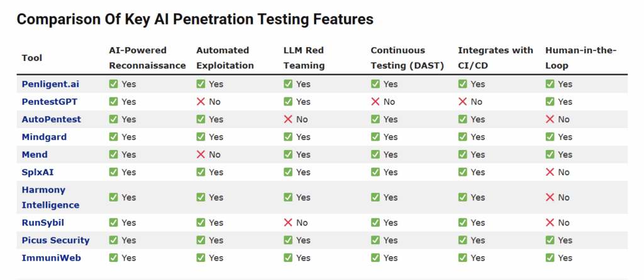Click the Automated Exploitation column header
This screenshot has width=644, height=280.
(x=225, y=58)
